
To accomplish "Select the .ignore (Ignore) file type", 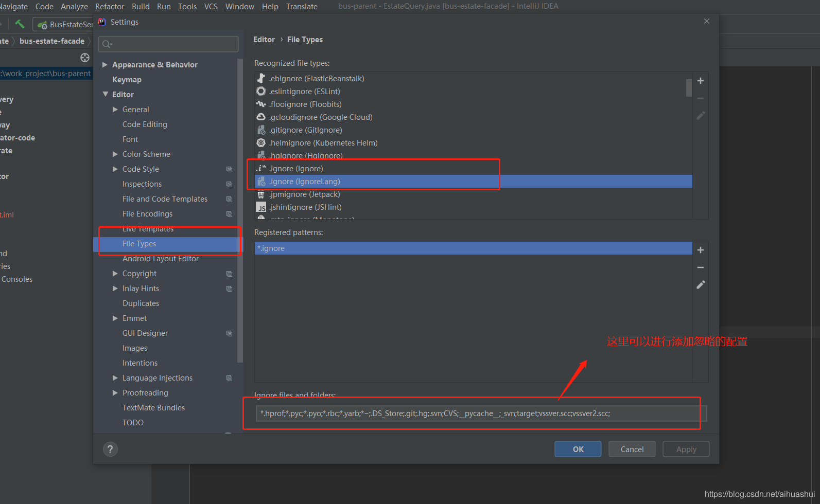I will tap(473, 168).
